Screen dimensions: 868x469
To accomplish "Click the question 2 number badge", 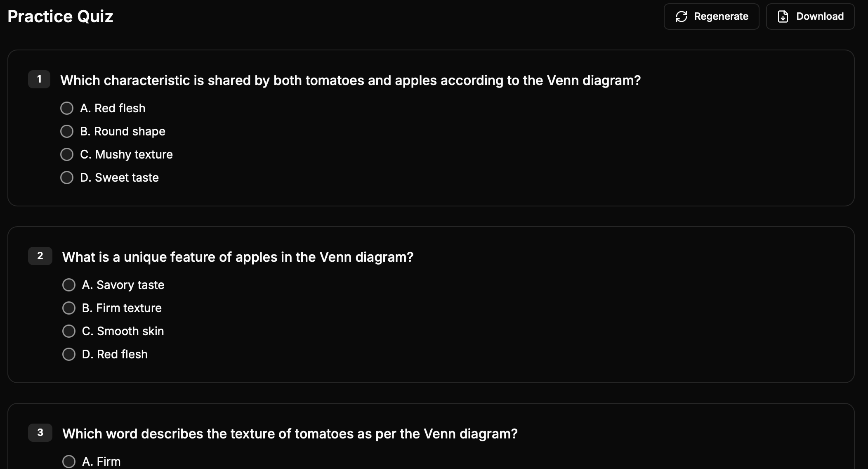I will coord(40,256).
